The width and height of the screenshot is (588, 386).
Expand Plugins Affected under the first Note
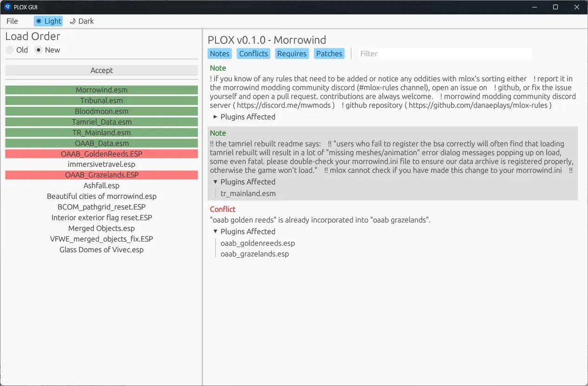(244, 117)
